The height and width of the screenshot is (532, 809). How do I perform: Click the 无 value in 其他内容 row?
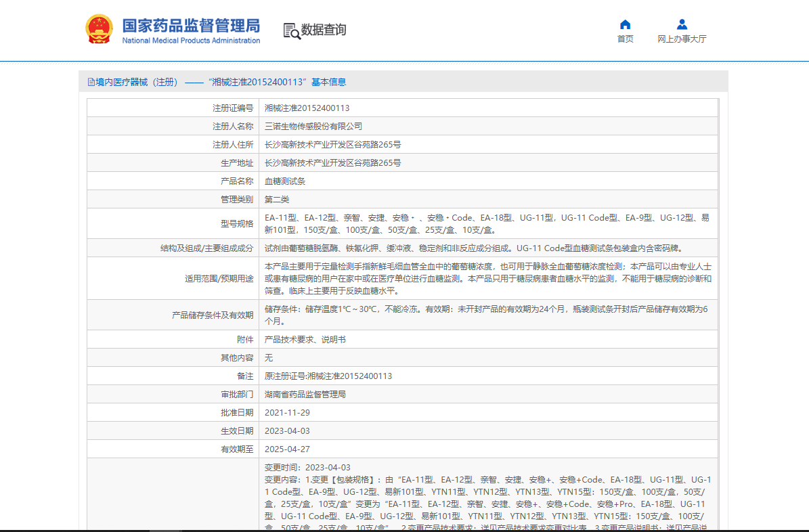pos(269,358)
